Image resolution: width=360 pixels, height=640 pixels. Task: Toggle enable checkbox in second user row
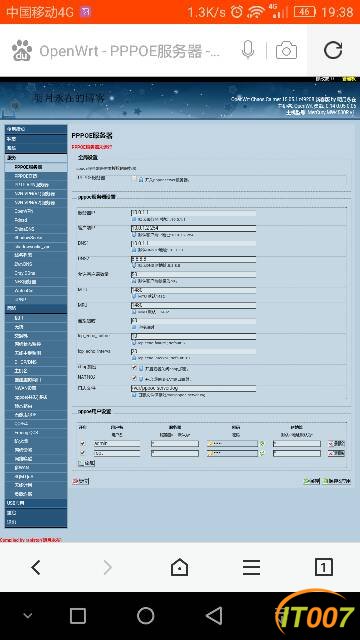[83, 453]
